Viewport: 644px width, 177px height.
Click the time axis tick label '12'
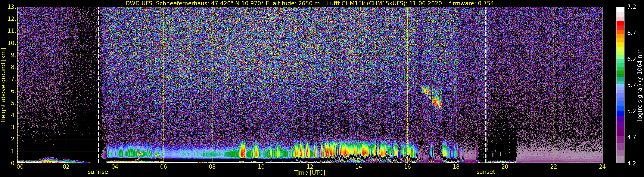click(x=310, y=167)
